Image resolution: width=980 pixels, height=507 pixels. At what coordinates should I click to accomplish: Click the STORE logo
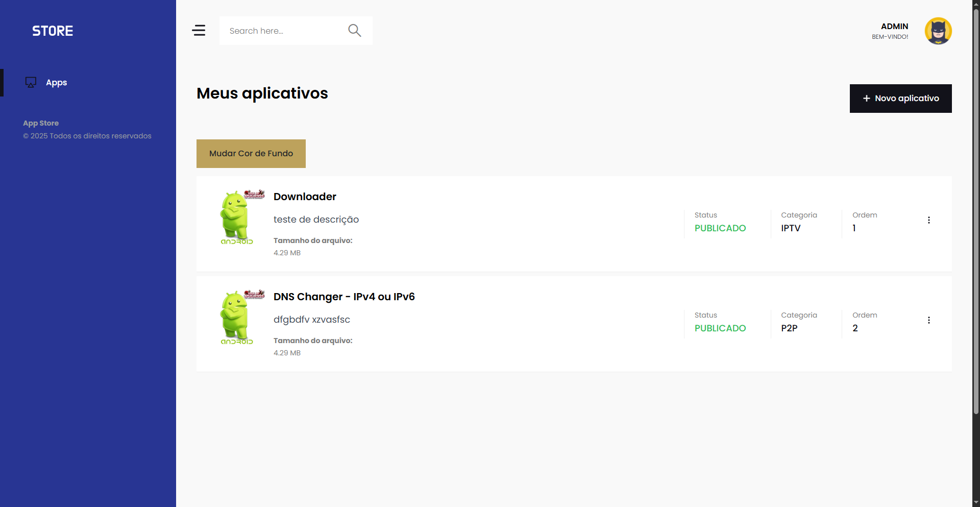(x=53, y=31)
